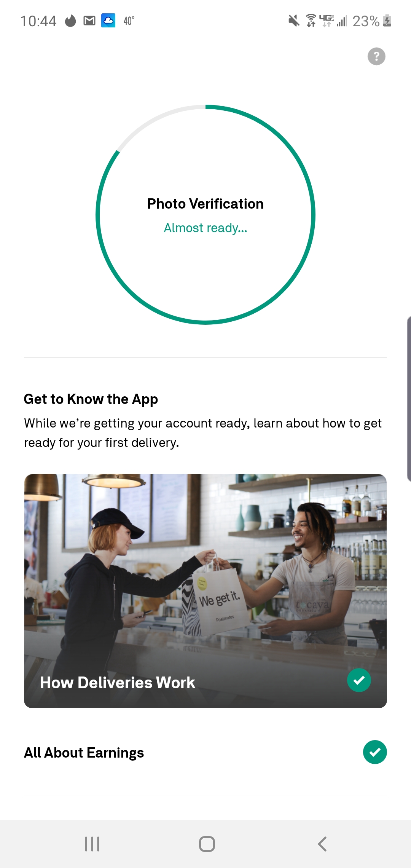This screenshot has height=868, width=411.
Task: Tap checkmark on How Deliveries Work card
Action: (359, 680)
